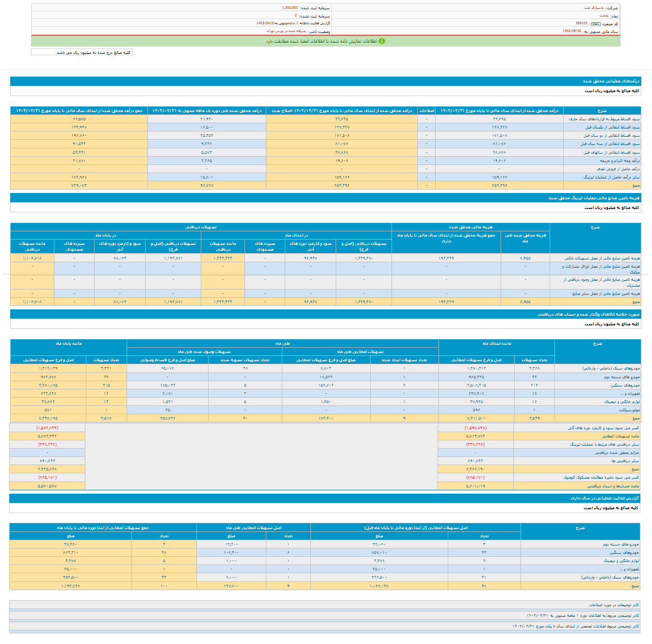Click the گزارش فعالیت عملیاتی در سال جاری section header

(x=604, y=498)
